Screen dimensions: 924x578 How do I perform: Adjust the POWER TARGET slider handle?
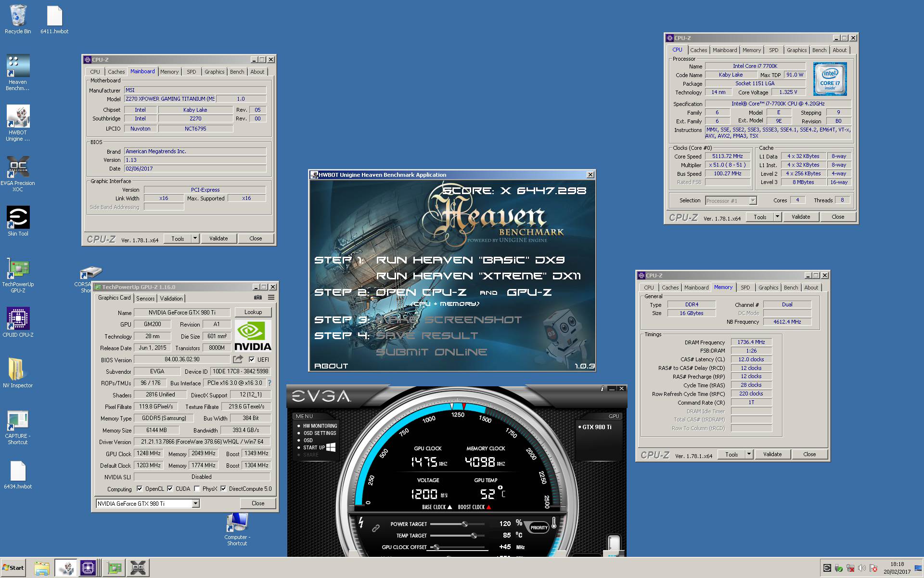464,524
